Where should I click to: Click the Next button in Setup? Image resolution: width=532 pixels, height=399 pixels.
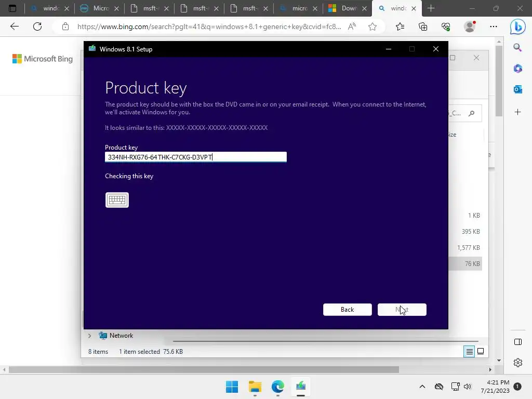tap(402, 310)
